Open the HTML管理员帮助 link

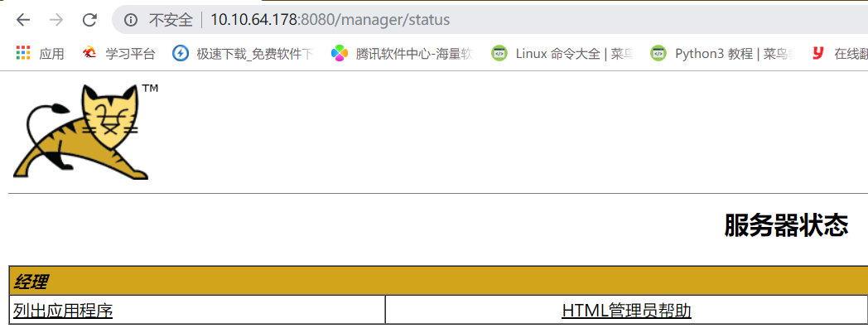[x=627, y=311]
